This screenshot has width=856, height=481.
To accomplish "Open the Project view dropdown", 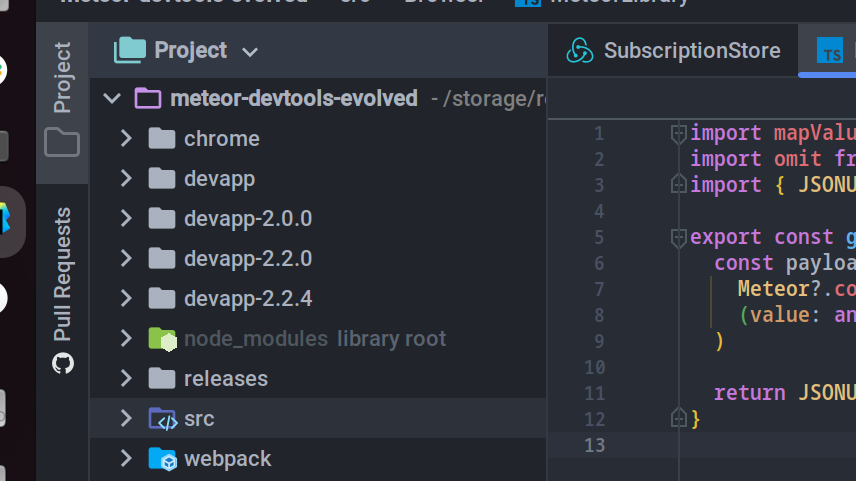I will point(250,51).
